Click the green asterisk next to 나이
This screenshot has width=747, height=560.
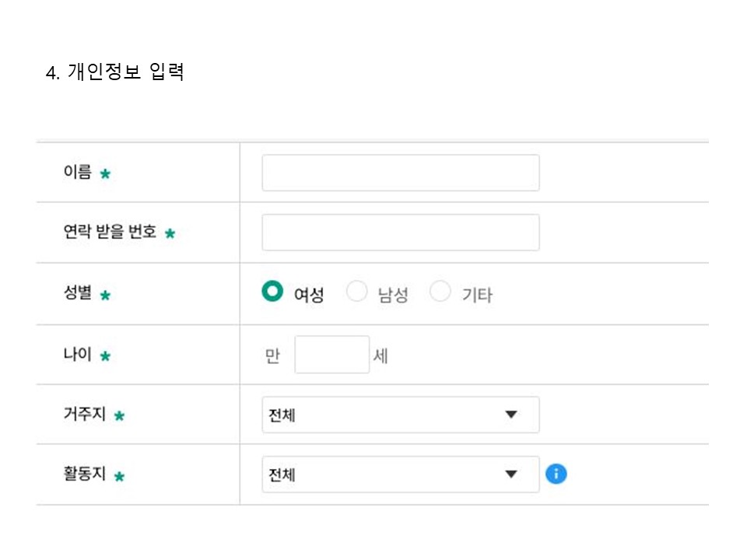(105, 355)
